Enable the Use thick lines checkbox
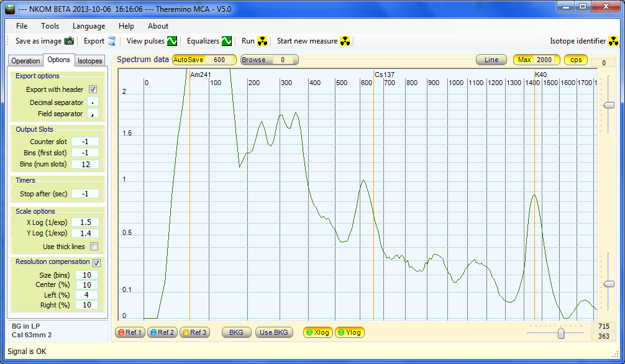 pyautogui.click(x=94, y=247)
